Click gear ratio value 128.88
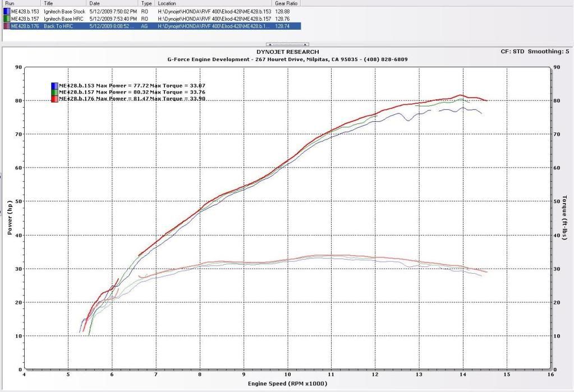 point(282,12)
